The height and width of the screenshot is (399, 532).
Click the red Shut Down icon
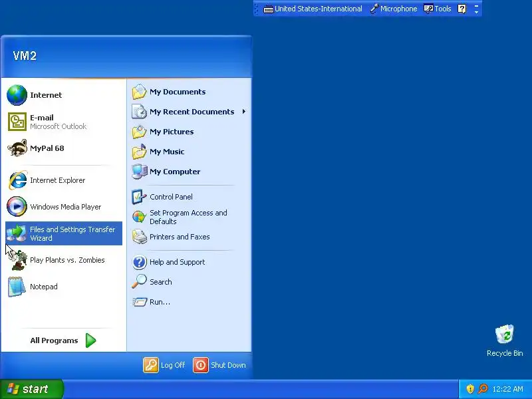[x=201, y=365]
